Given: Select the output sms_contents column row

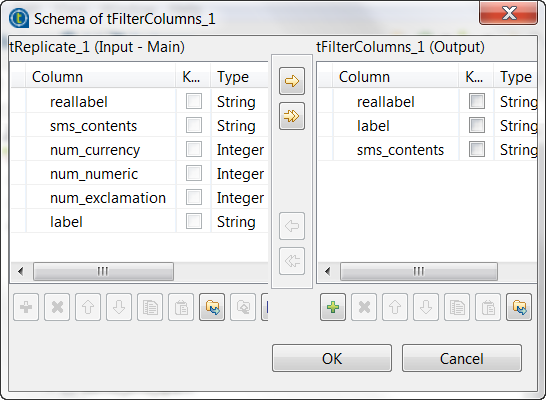Looking at the screenshot, I should [x=428, y=150].
